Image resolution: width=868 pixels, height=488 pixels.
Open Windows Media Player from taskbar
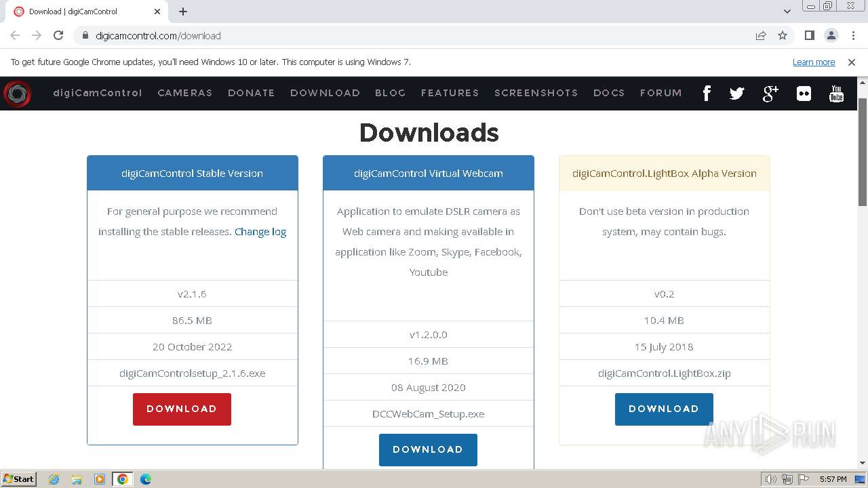pyautogui.click(x=100, y=479)
